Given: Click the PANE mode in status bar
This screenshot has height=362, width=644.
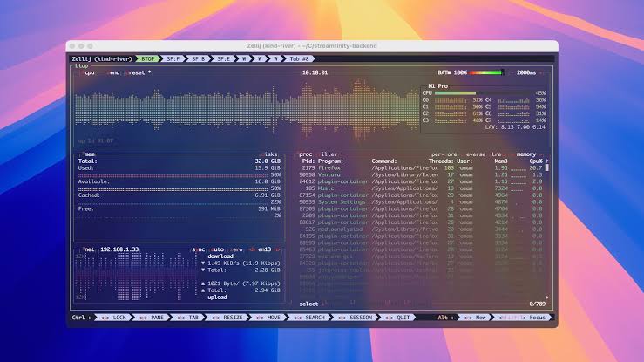Looking at the screenshot, I should (x=151, y=318).
